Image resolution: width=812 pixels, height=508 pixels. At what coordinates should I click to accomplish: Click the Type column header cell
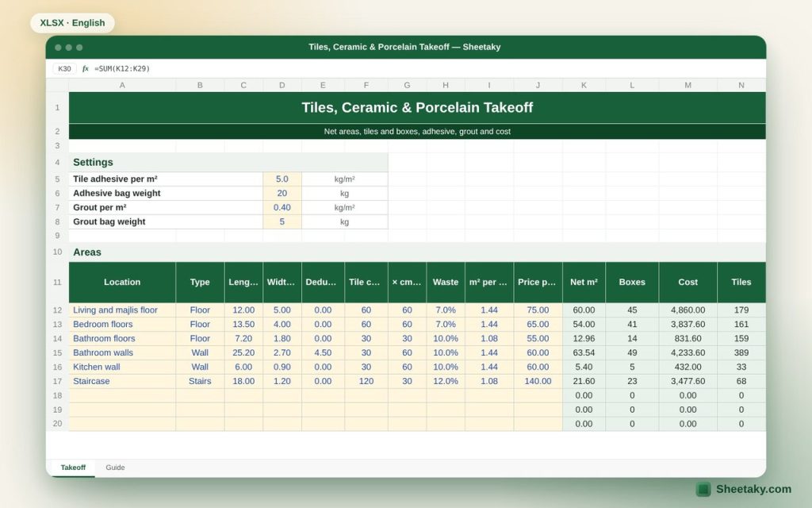200,282
